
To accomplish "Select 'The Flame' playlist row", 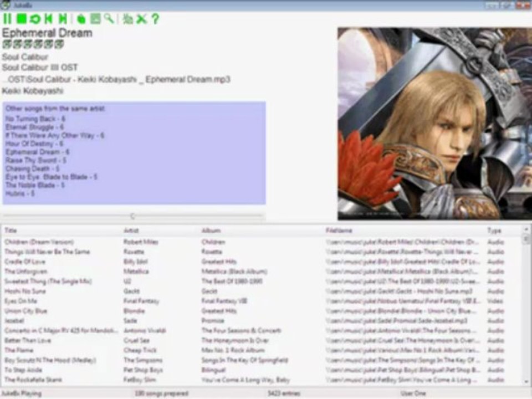I will [261, 350].
